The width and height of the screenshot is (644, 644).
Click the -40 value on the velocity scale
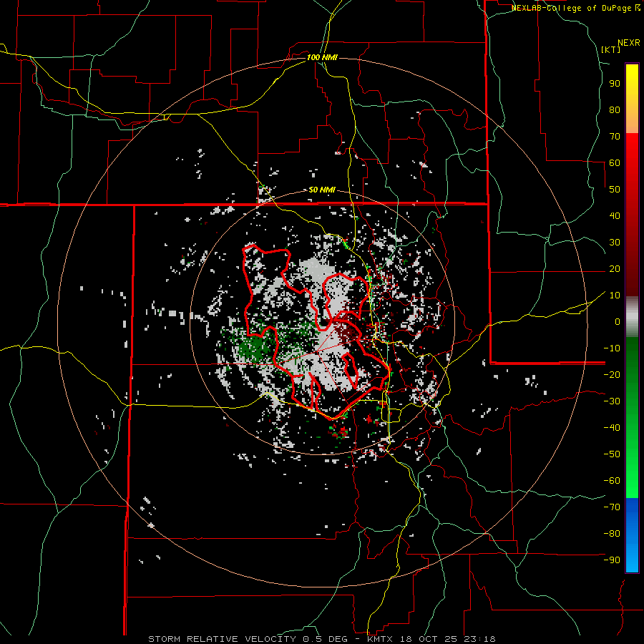[x=612, y=428]
